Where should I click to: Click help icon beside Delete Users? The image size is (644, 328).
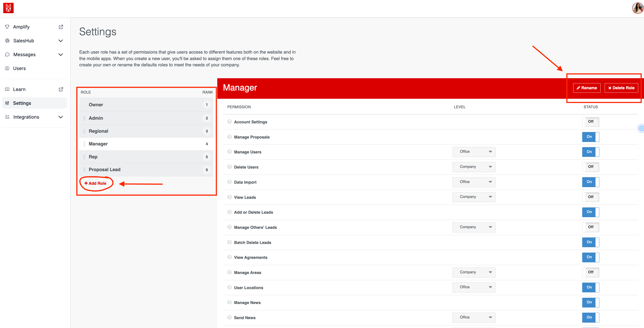[230, 167]
